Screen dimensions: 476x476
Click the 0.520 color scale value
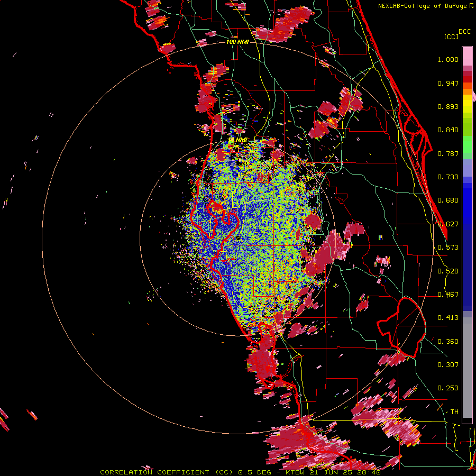point(448,271)
